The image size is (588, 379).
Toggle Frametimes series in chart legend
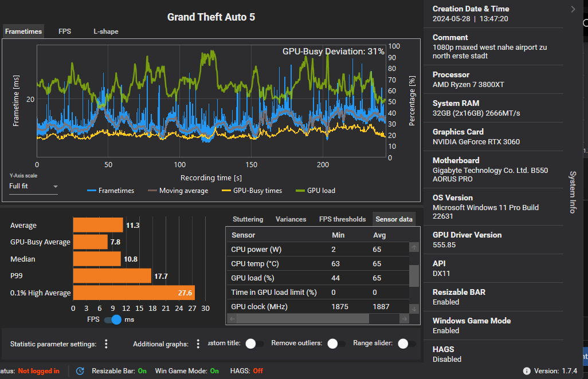[111, 190]
